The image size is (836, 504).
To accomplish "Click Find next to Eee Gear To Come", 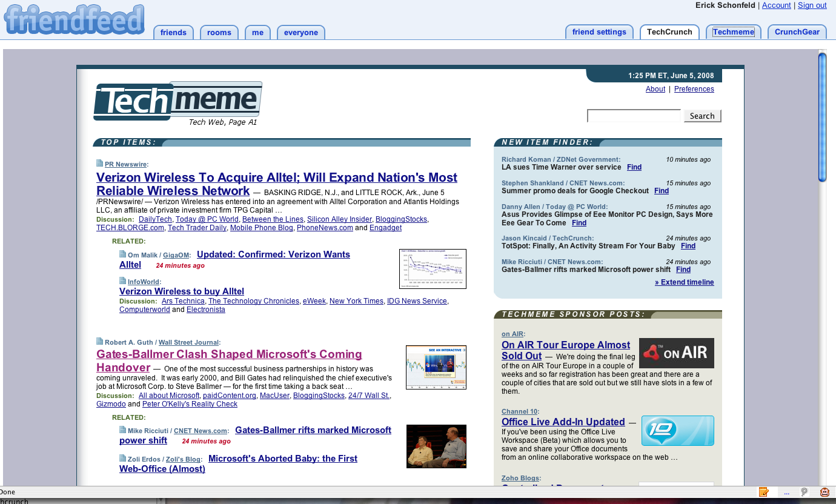I will click(x=579, y=223).
